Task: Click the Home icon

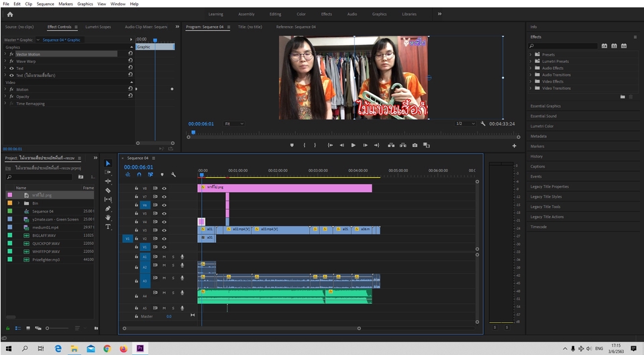Action: pos(10,14)
